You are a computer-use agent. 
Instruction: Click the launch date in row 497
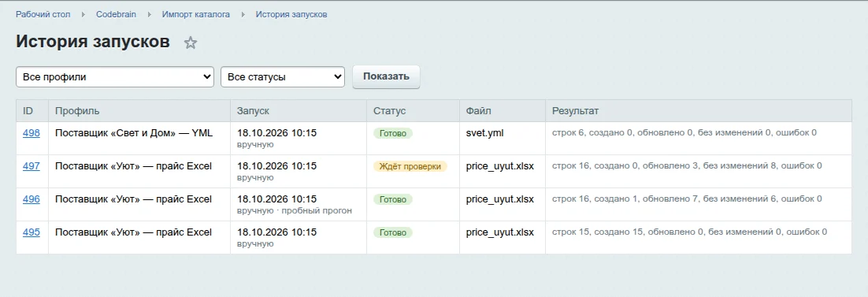click(276, 166)
